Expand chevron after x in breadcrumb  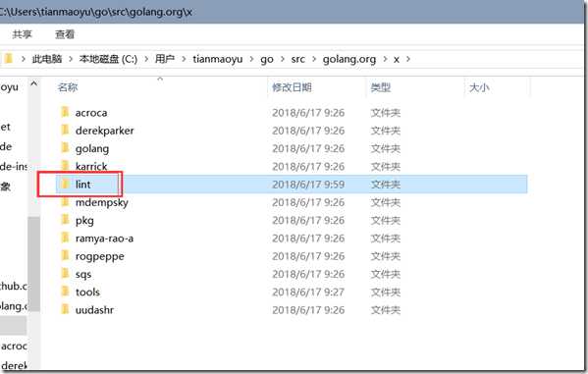[x=408, y=59]
